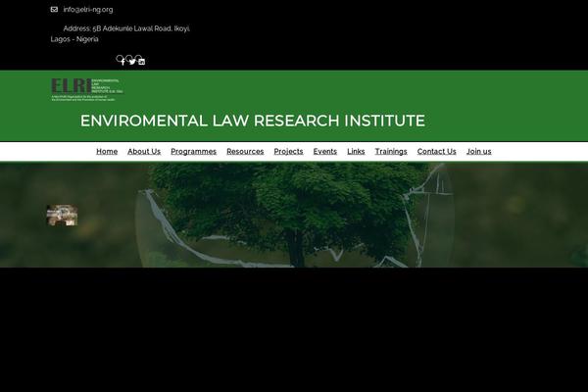Open the LinkedIn social icon
This screenshot has width=588, height=392.
click(x=142, y=62)
